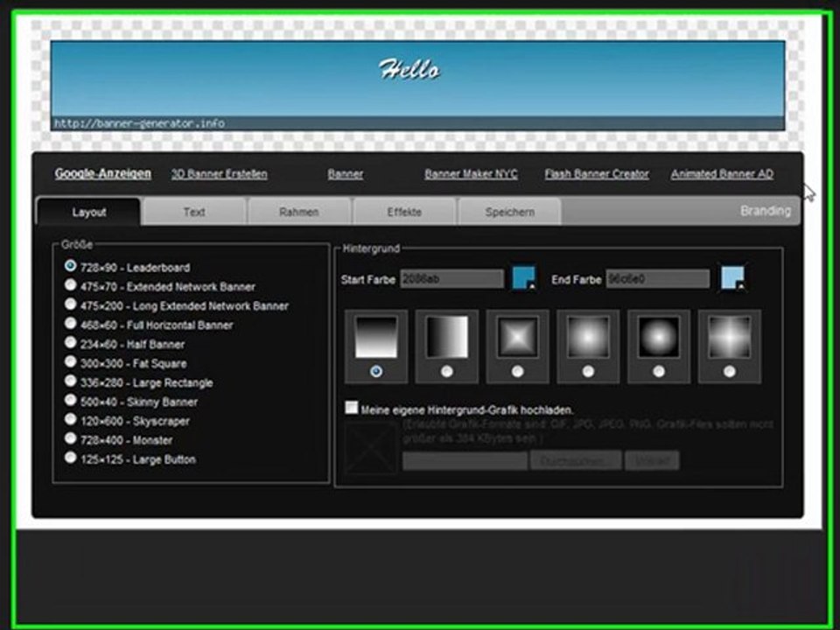Open the Rahmen tab
The height and width of the screenshot is (630, 840).
299,212
